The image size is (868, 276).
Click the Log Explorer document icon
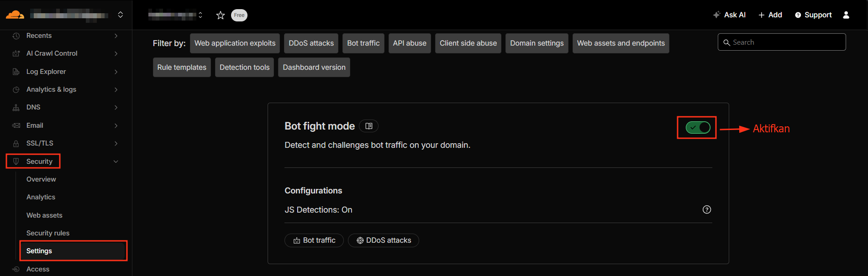[x=16, y=72]
